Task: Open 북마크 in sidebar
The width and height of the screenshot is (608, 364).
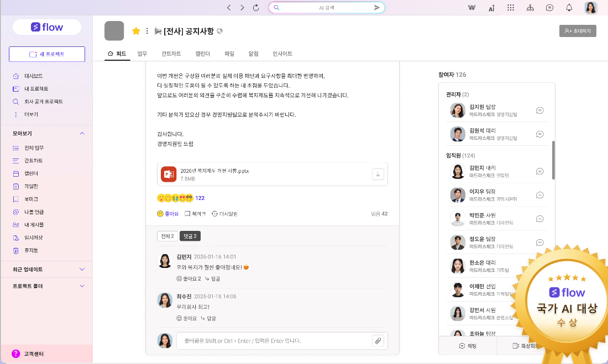Action: pyautogui.click(x=31, y=199)
